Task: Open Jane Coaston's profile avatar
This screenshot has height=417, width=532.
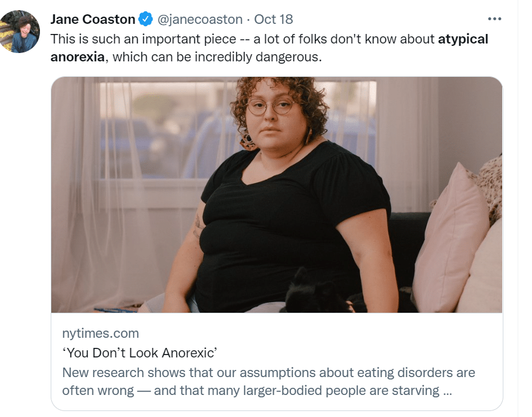Action: point(20,32)
